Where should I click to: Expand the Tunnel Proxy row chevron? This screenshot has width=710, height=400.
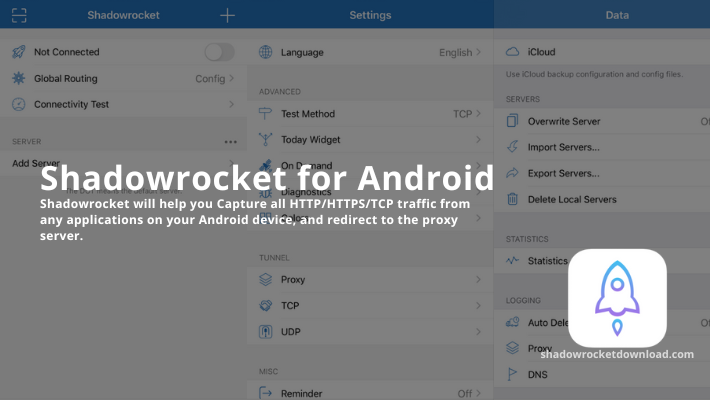tap(478, 280)
